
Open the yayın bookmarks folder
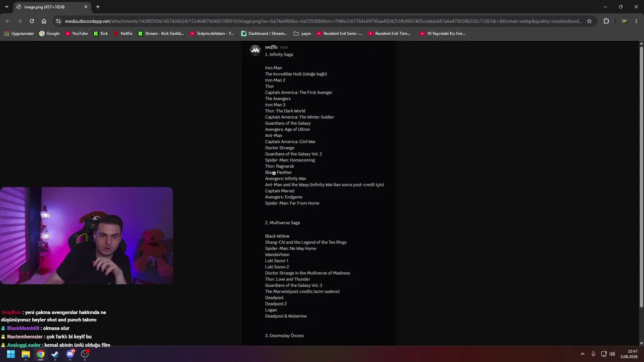click(x=302, y=34)
